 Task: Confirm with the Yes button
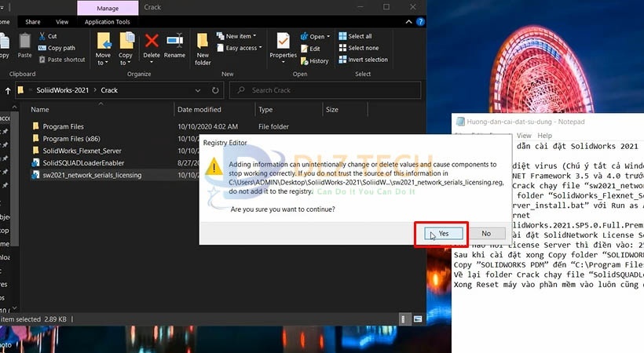coord(444,234)
